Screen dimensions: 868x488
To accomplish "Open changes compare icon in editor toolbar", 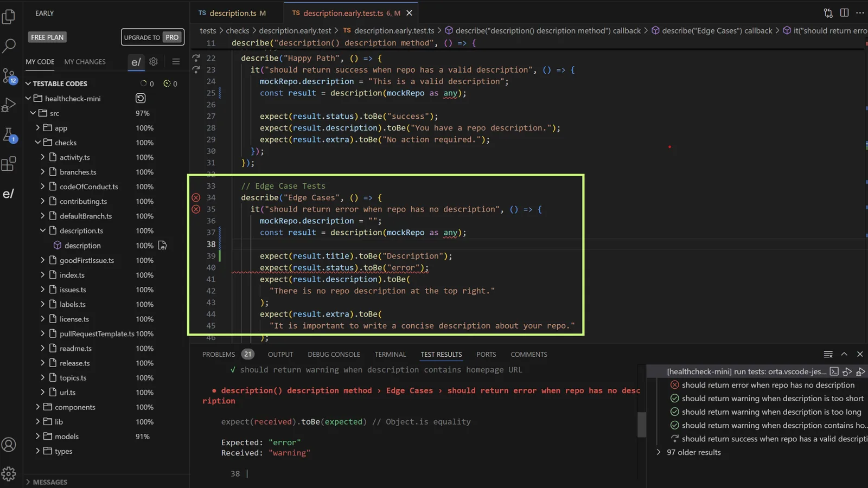I will (828, 13).
